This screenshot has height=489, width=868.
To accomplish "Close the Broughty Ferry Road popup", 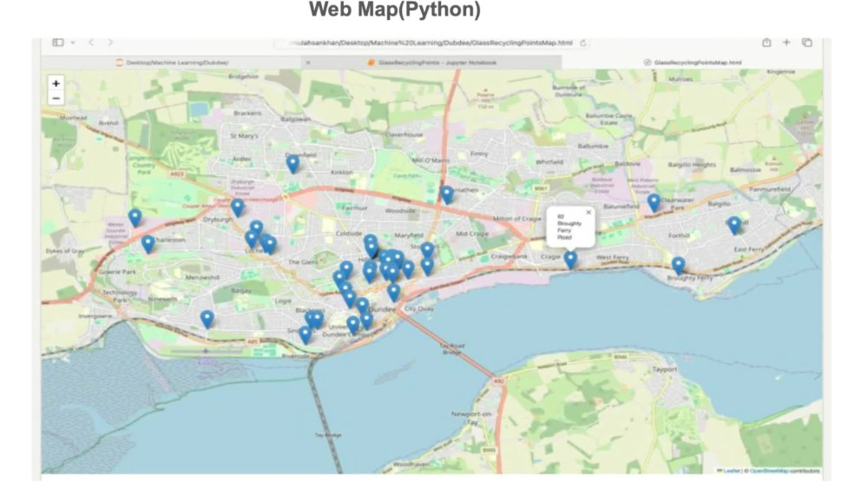I will (589, 212).
